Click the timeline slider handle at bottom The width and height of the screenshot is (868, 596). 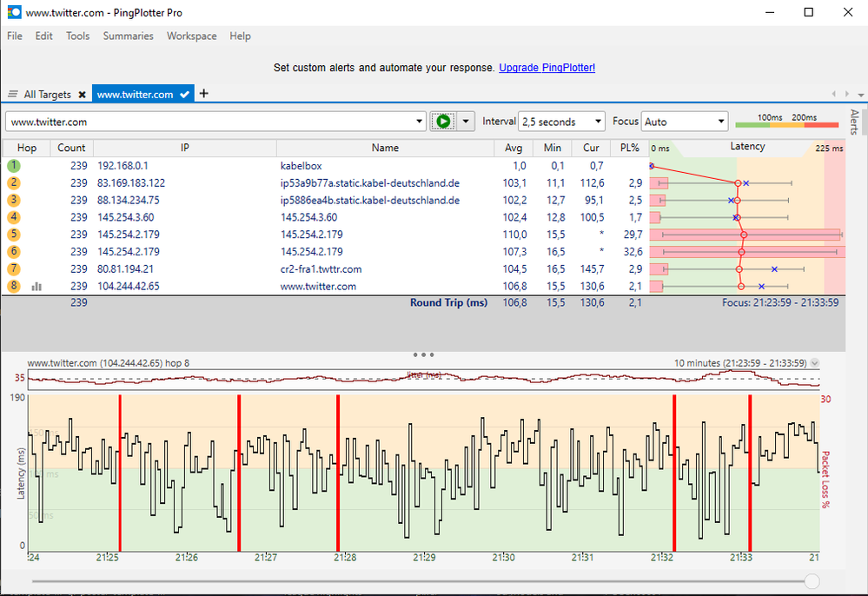click(x=812, y=580)
